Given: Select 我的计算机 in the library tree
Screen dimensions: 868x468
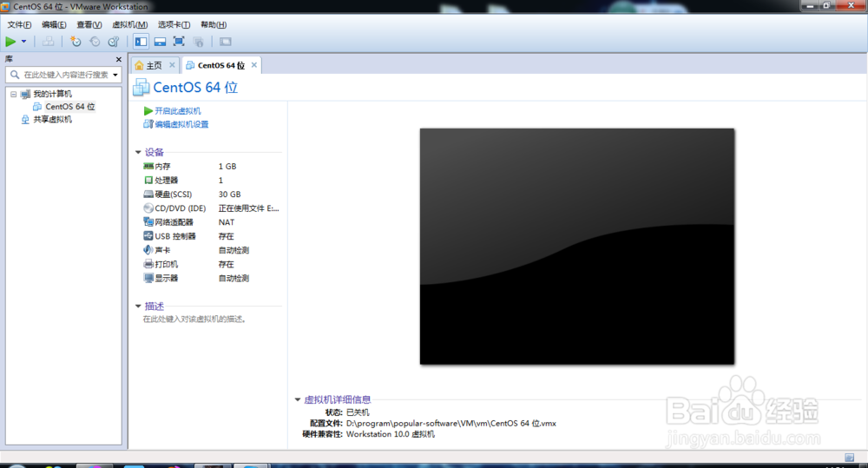Looking at the screenshot, I should click(52, 94).
